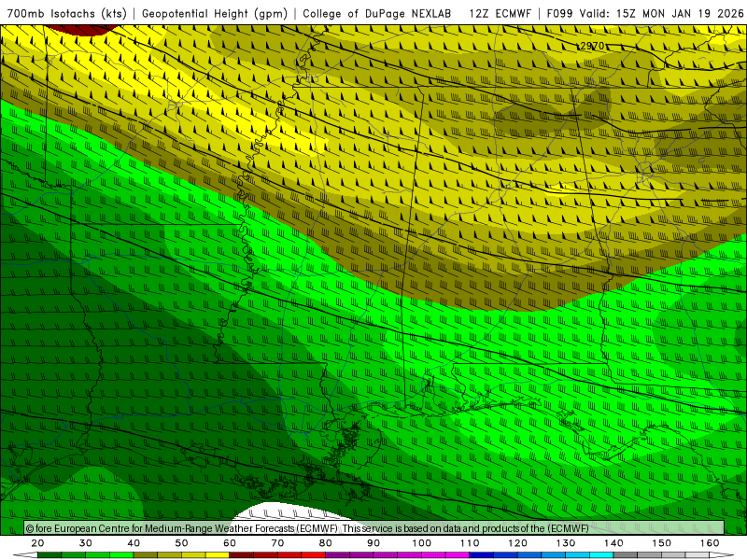Click the "F099 Valid: 15Z MON JAN 19 2026" text
This screenshot has width=747, height=560.
645,14
